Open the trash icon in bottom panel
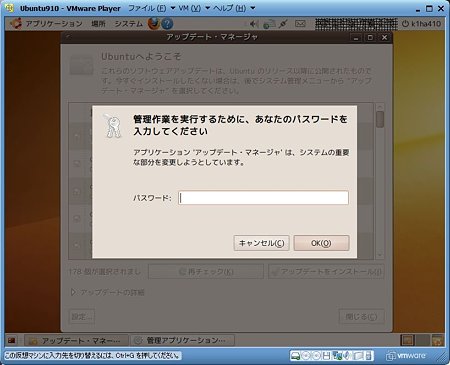Viewport: 450px width, 365px height. click(437, 340)
